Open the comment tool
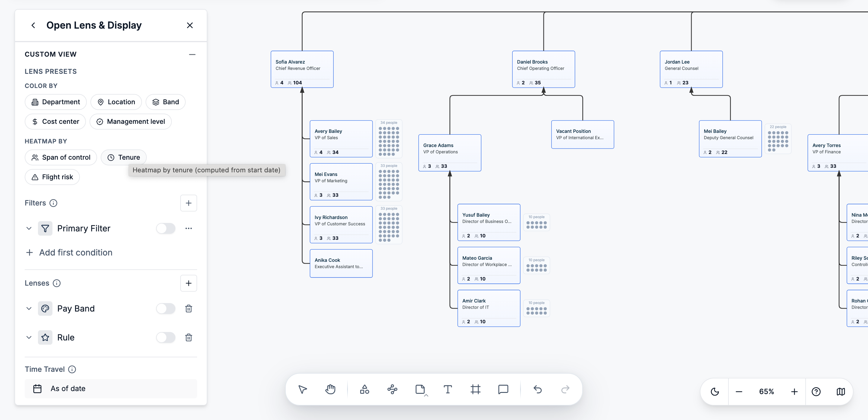868x420 pixels. click(503, 389)
